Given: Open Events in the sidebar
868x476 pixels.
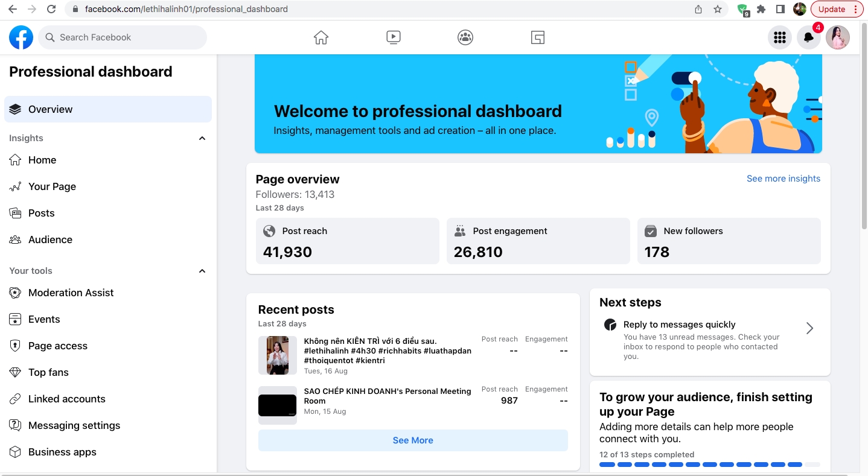Looking at the screenshot, I should pyautogui.click(x=108, y=319).
